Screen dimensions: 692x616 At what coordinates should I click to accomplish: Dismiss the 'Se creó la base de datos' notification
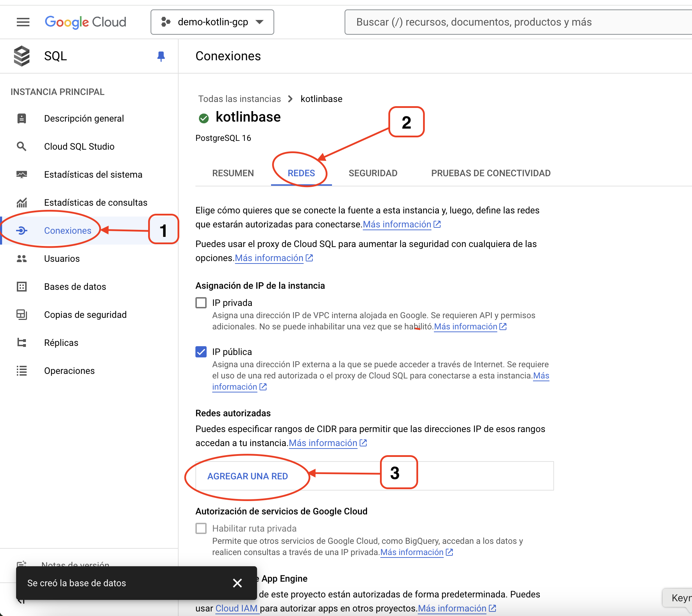click(237, 583)
